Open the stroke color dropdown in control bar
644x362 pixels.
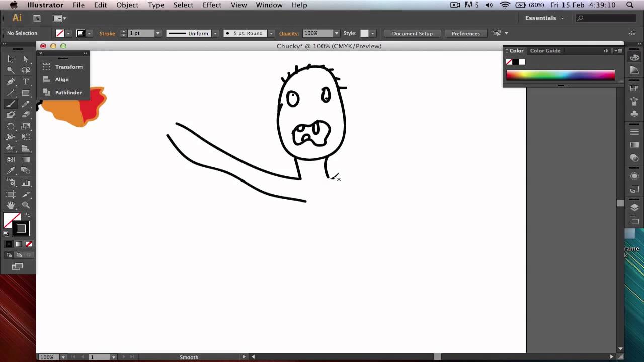click(x=89, y=34)
